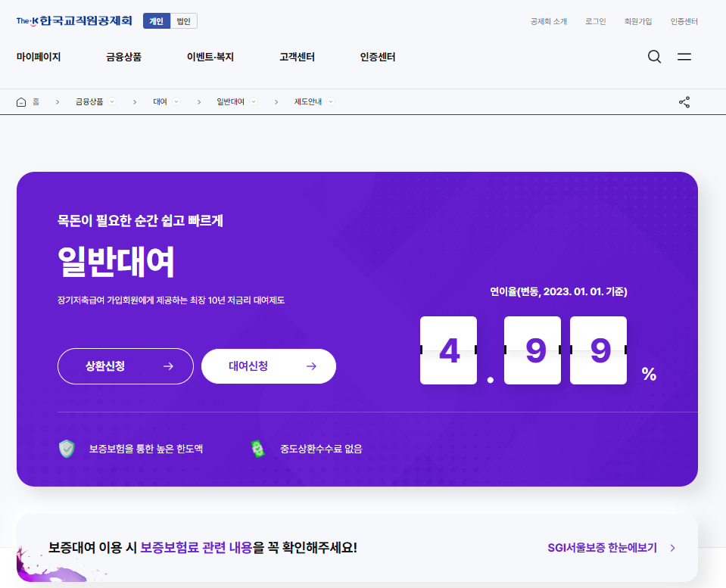Click the 연이율(변동, 2023. 01. 01. 기준) label
Image resolution: width=726 pixels, height=588 pixels.
(559, 291)
